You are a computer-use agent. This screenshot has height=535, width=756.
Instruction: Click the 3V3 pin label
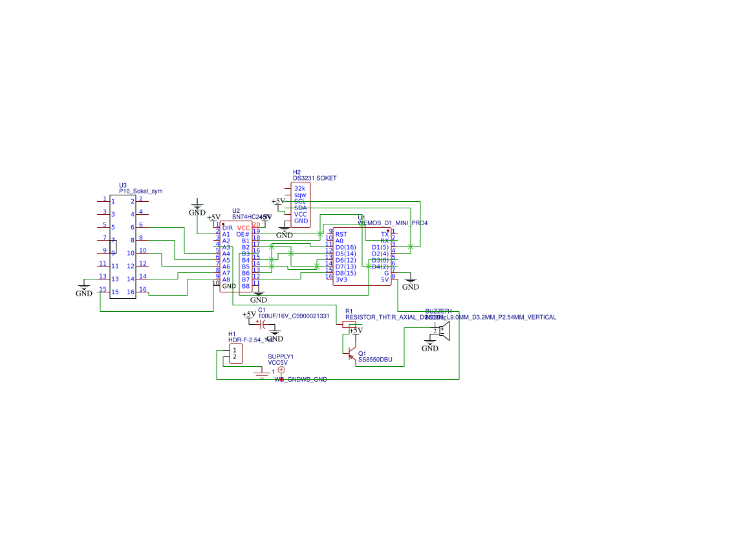click(341, 280)
